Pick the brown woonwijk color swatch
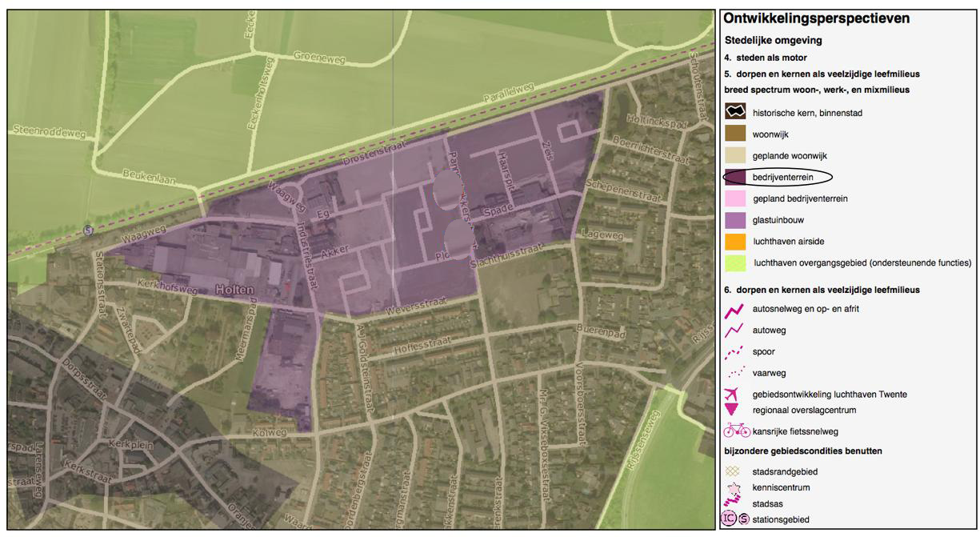980x537 pixels. click(x=734, y=134)
